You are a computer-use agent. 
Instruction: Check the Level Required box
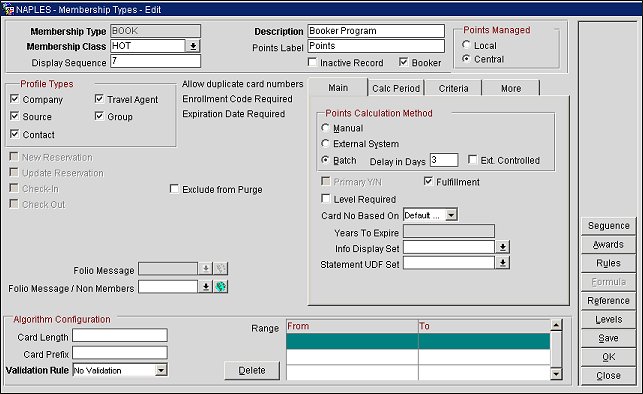pos(326,199)
